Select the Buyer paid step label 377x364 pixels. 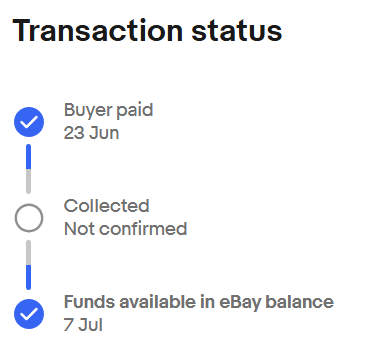coord(108,111)
